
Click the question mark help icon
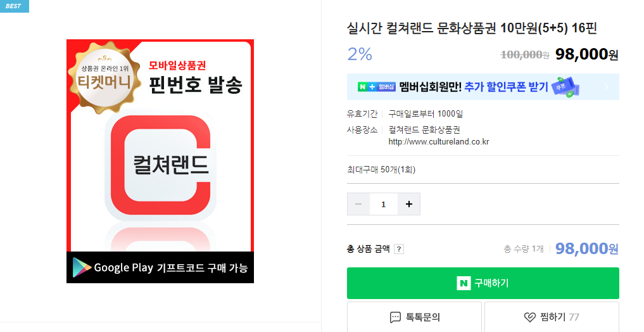point(399,249)
